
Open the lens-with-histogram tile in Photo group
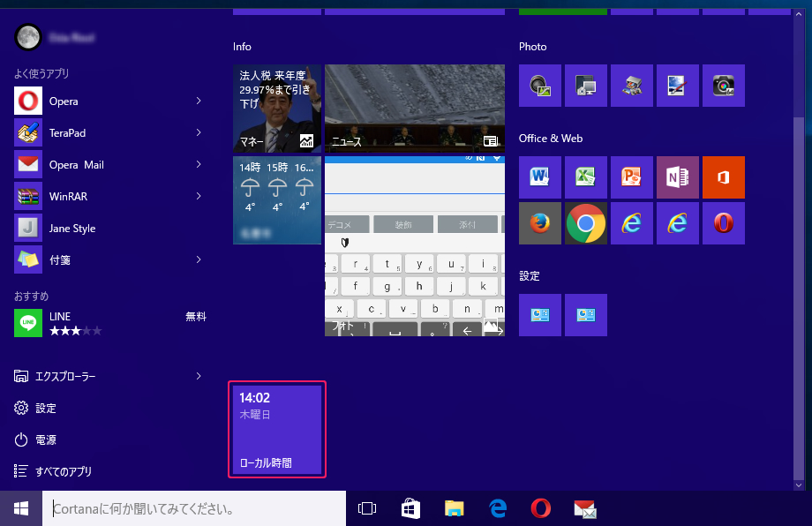click(540, 86)
